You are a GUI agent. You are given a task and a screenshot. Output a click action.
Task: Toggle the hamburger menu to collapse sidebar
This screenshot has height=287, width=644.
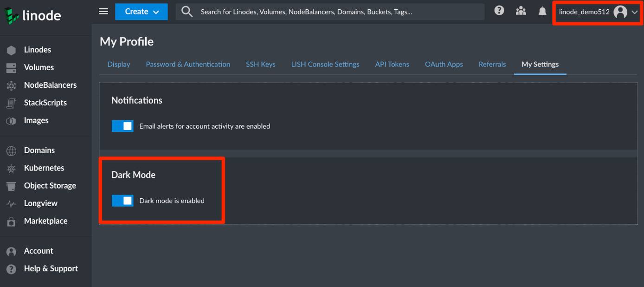[103, 11]
